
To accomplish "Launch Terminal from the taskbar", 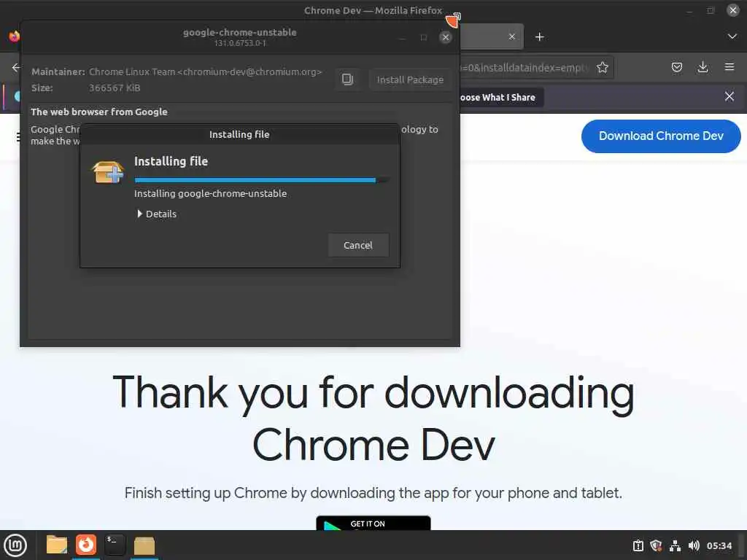I will [115, 545].
